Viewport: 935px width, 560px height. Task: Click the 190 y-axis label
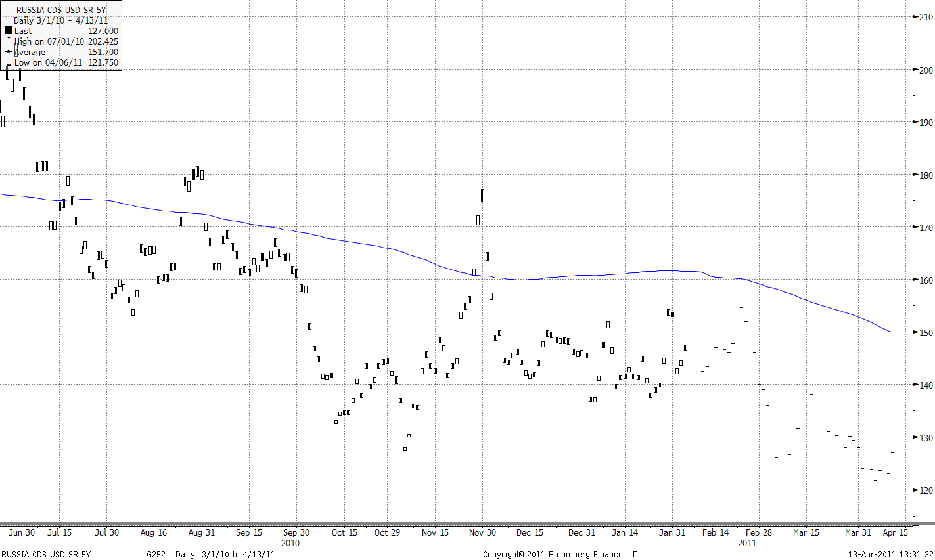[x=926, y=122]
